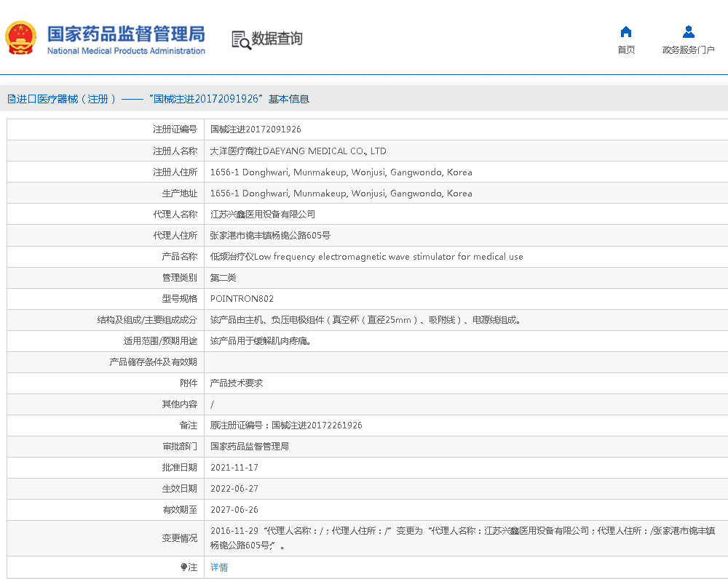Click the 结构及组成 description value
Image resolution: width=728 pixels, height=579 pixels.
pos(365,319)
